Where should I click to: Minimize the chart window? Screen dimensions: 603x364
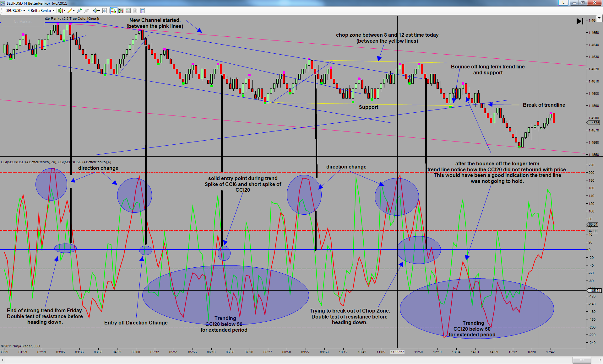(x=574, y=3)
